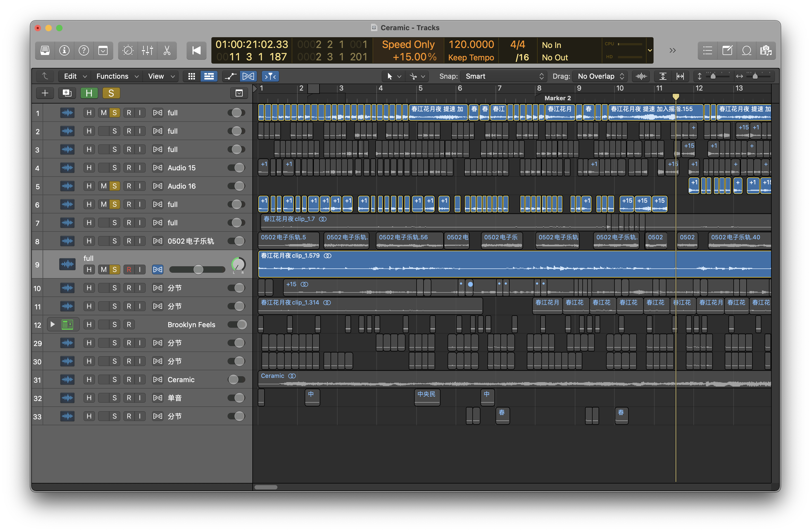Click the Scissors editors icon

point(167,51)
